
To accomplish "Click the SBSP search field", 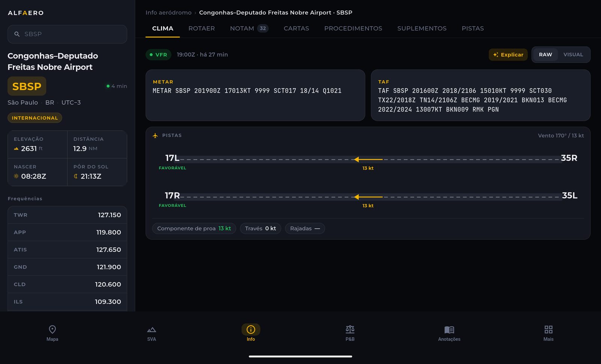I will [67, 34].
